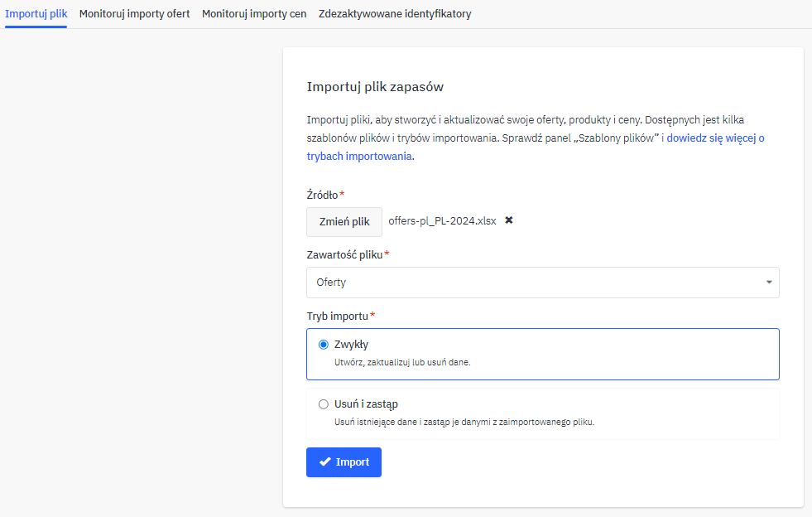Open Zdezaktywowane identyfikatory tab

(395, 14)
